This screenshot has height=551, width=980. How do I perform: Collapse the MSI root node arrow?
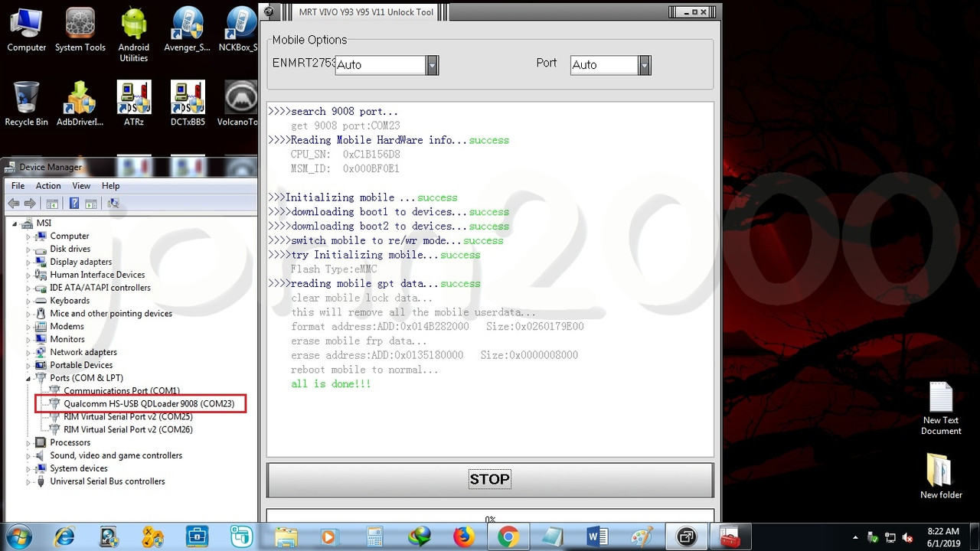tap(15, 223)
